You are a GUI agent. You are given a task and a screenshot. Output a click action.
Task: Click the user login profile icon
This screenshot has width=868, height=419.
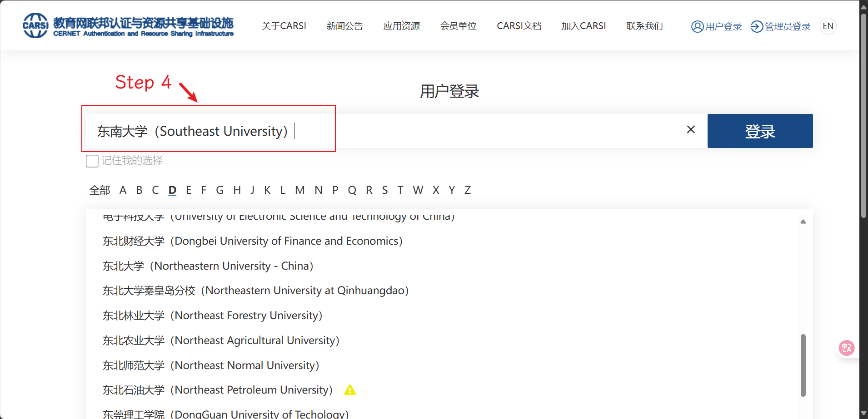[x=697, y=26]
